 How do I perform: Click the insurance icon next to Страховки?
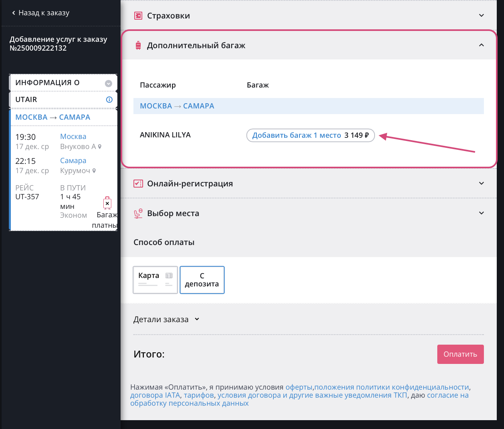pyautogui.click(x=138, y=16)
